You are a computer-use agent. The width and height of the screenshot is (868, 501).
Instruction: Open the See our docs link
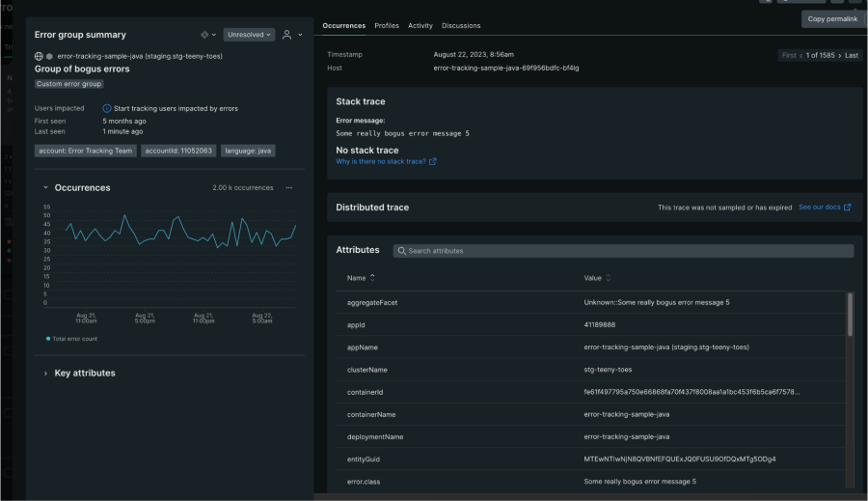(x=819, y=207)
